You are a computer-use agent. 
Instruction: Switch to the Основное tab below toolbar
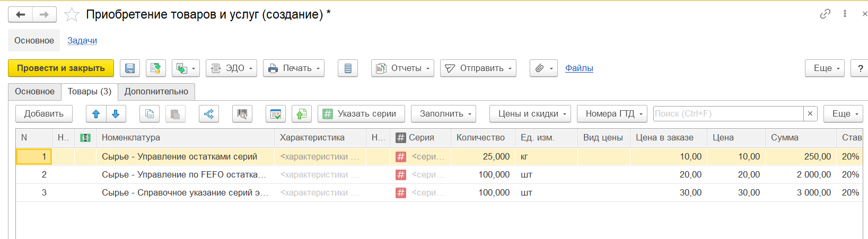34,92
